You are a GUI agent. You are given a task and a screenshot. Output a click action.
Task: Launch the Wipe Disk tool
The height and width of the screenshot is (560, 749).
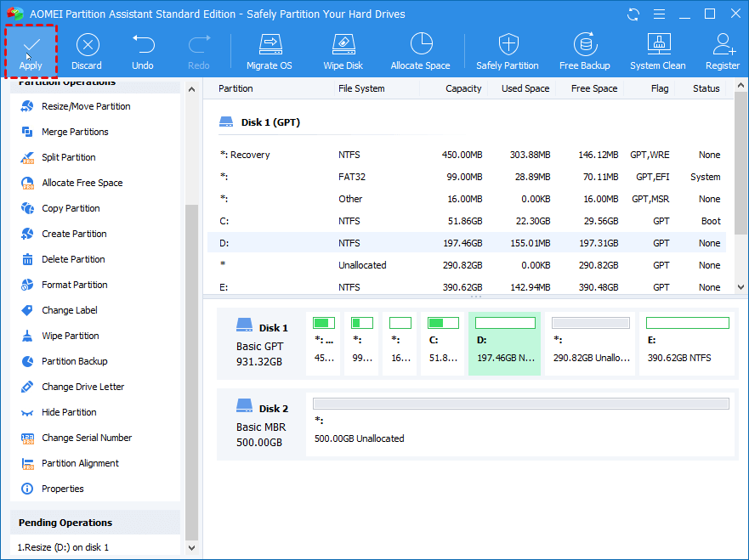click(343, 51)
